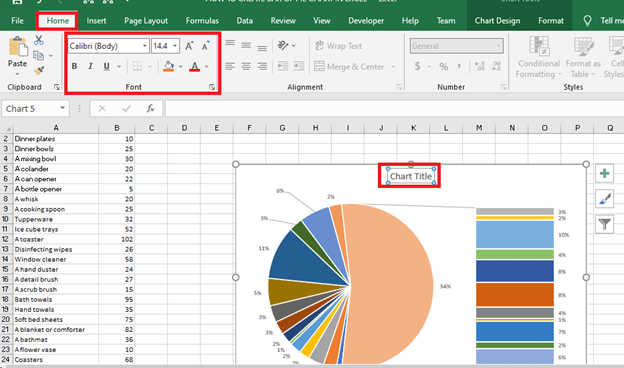Click the Tell me lightbulb icon

tap(587, 21)
